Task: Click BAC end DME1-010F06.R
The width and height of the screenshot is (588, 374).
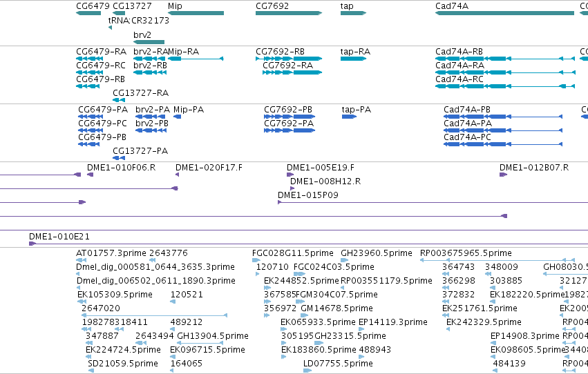Action: [90, 175]
